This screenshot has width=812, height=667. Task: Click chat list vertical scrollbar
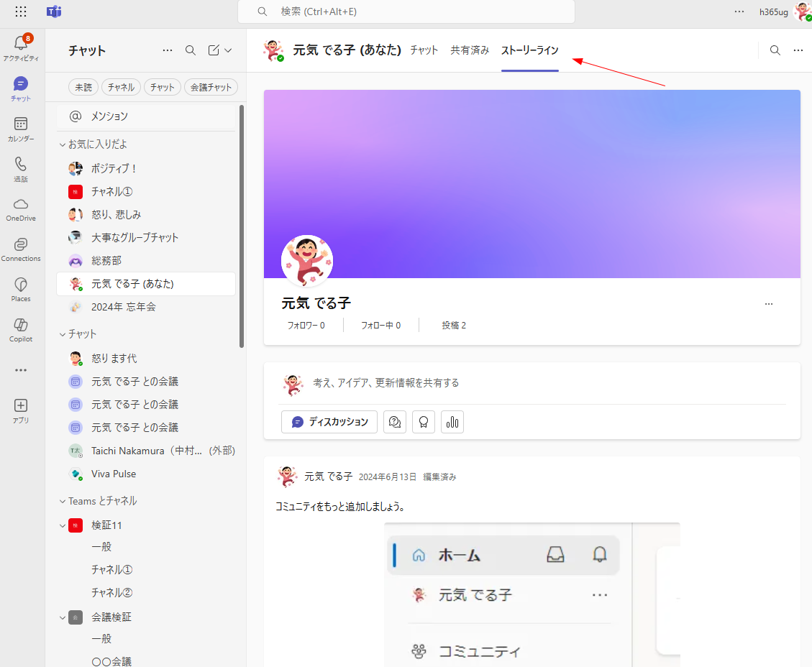[242, 226]
